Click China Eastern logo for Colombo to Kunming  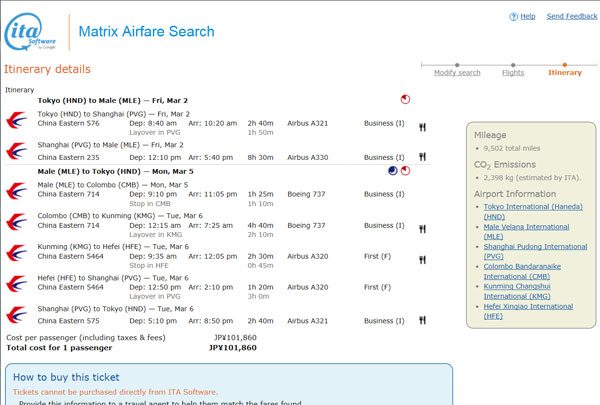coord(16,222)
